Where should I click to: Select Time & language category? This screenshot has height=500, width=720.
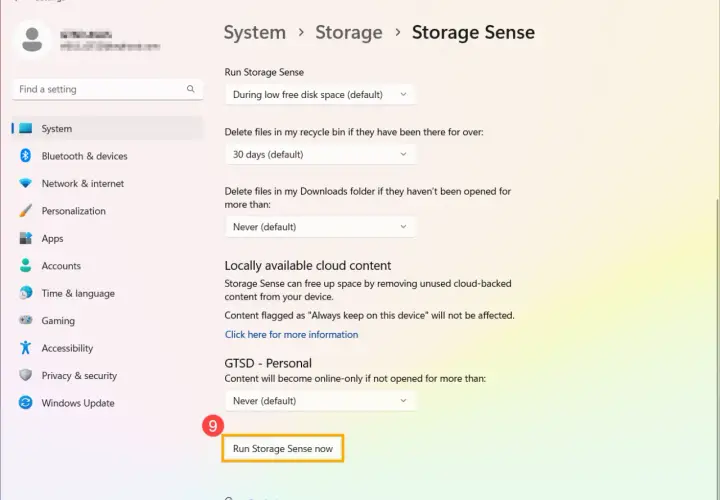pos(107,293)
